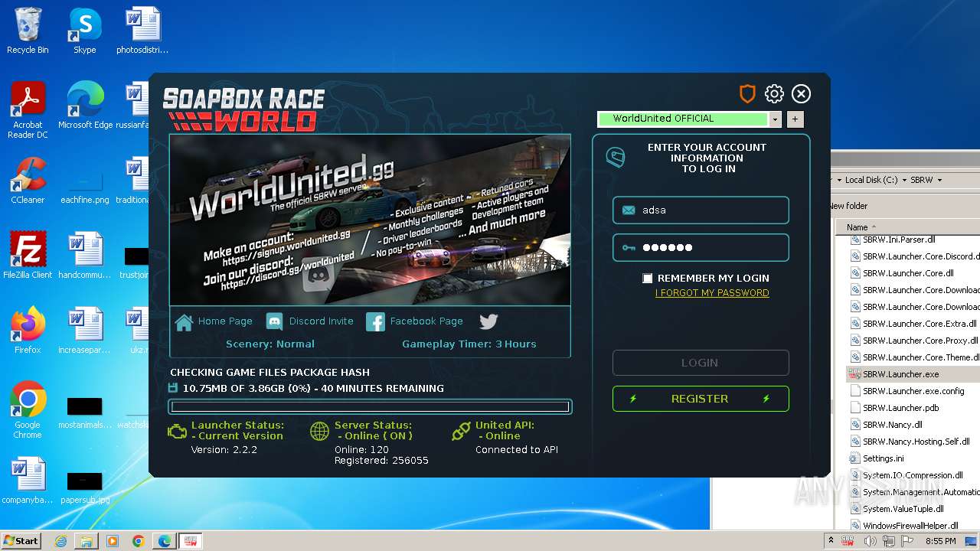Screen dimensions: 980x551
Task: Select the Firefox desktop icon
Action: pyautogui.click(x=28, y=331)
